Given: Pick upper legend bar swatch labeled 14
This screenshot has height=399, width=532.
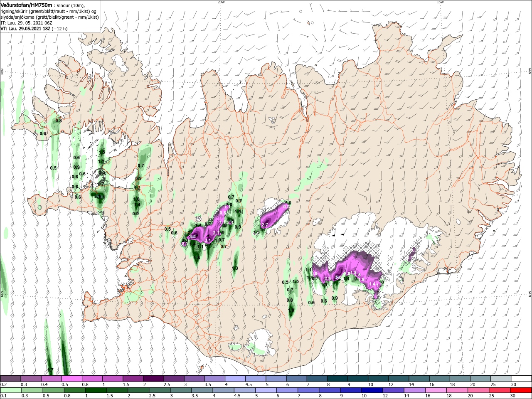Looking at the screenshot, I should click(x=419, y=378).
